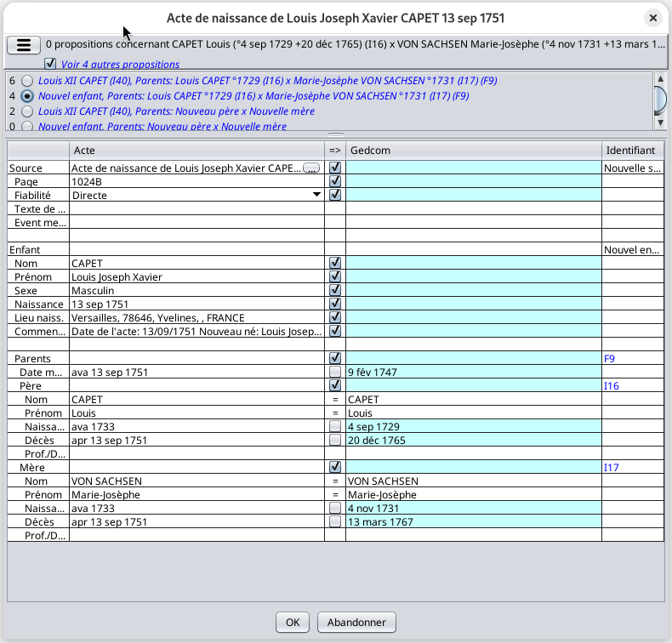The width and height of the screenshot is (672, 643).
Task: Close the Acte de naissance dialog
Action: pyautogui.click(x=652, y=18)
